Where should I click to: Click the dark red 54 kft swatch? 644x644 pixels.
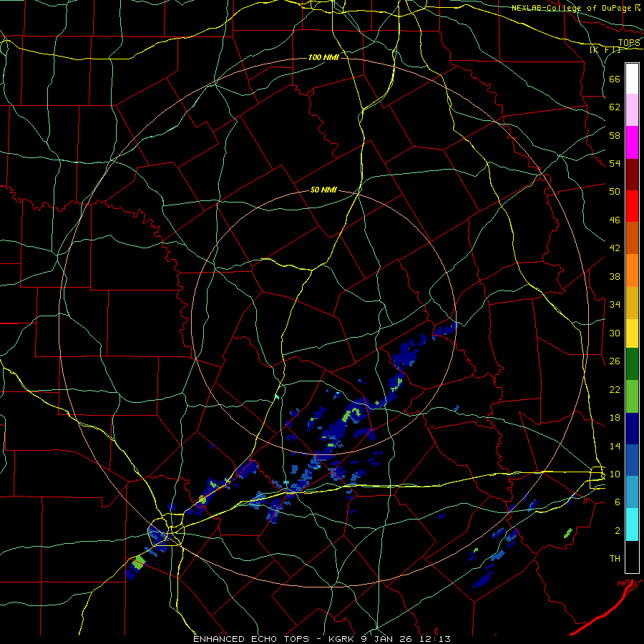(632, 174)
